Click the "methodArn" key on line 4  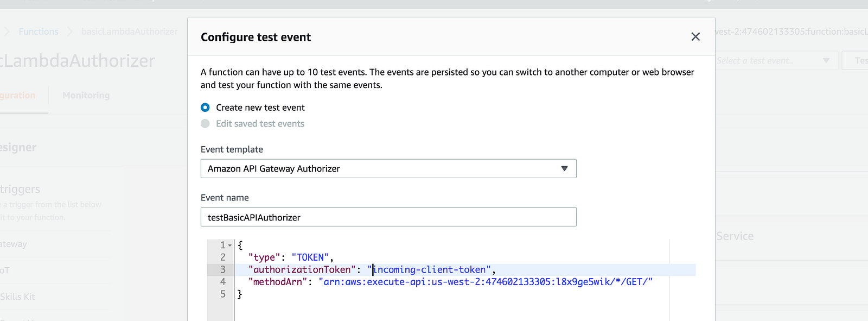pos(278,282)
